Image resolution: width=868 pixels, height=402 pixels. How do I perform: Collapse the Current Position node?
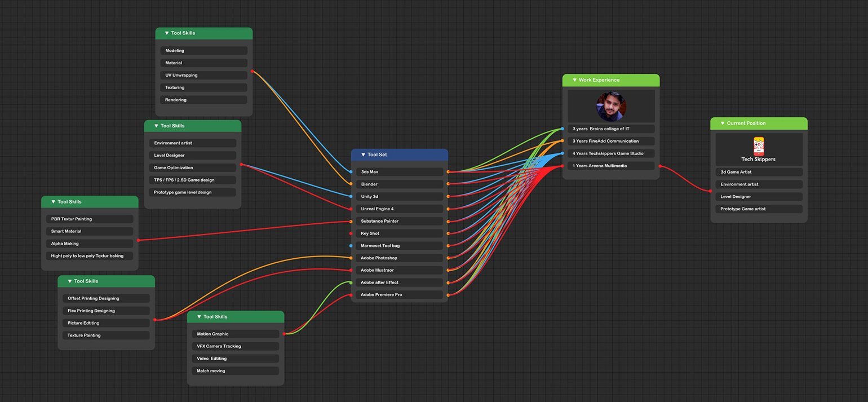pyautogui.click(x=723, y=123)
